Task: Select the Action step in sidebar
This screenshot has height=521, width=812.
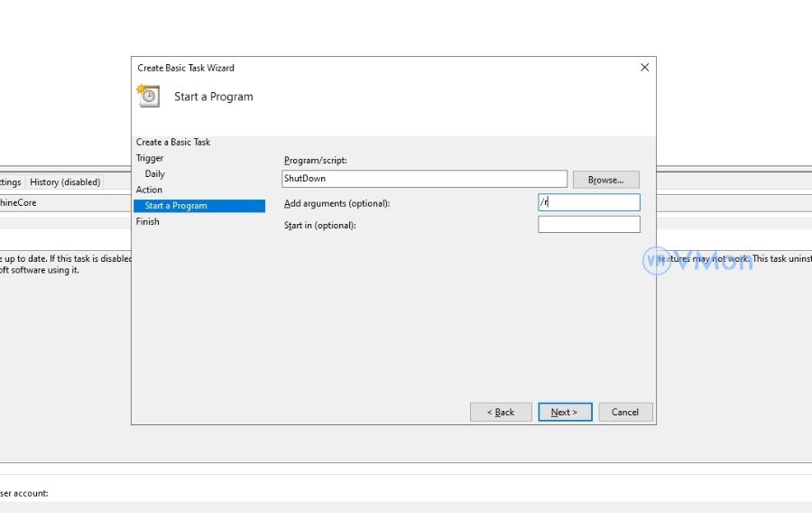Action: click(x=150, y=190)
